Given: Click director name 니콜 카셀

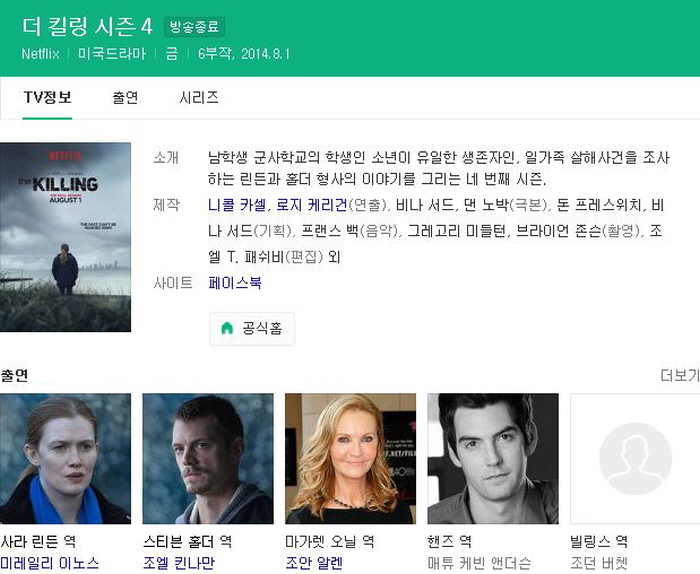Looking at the screenshot, I should coord(237,205).
